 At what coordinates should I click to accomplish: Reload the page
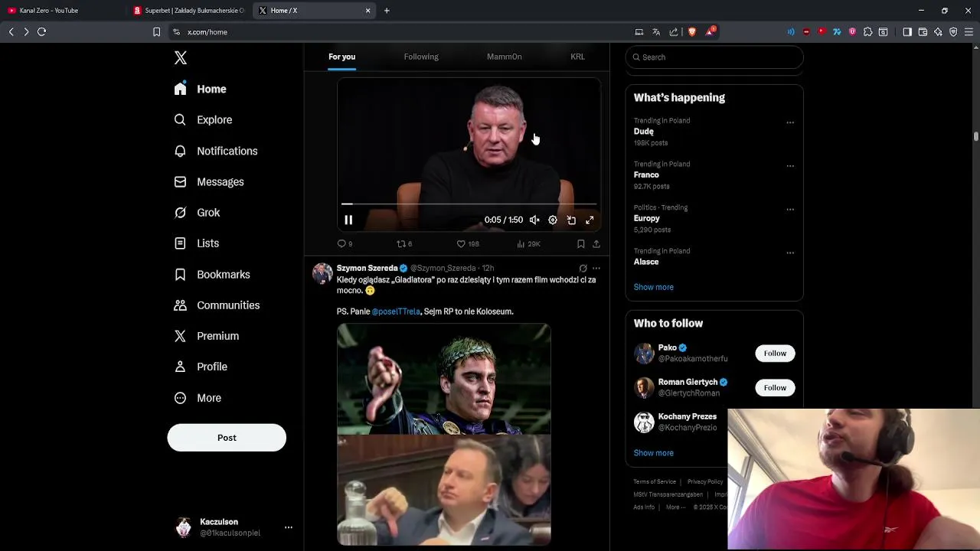point(42,32)
